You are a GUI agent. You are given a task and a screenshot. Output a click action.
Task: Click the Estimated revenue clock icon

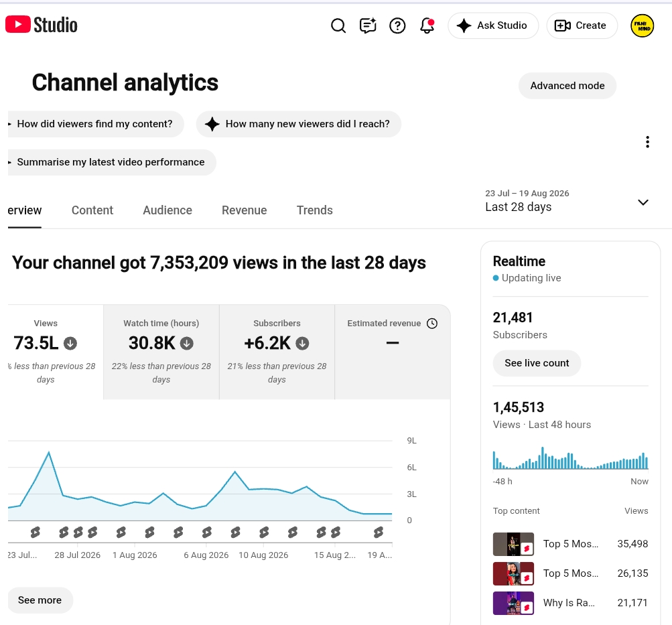click(432, 324)
